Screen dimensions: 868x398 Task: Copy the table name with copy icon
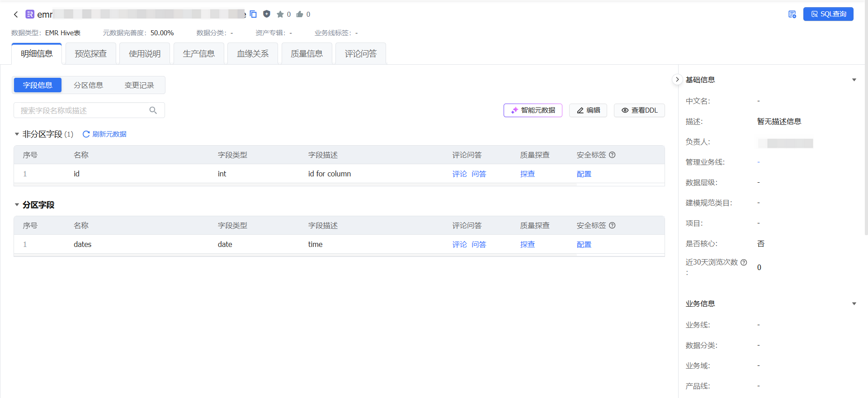point(253,14)
